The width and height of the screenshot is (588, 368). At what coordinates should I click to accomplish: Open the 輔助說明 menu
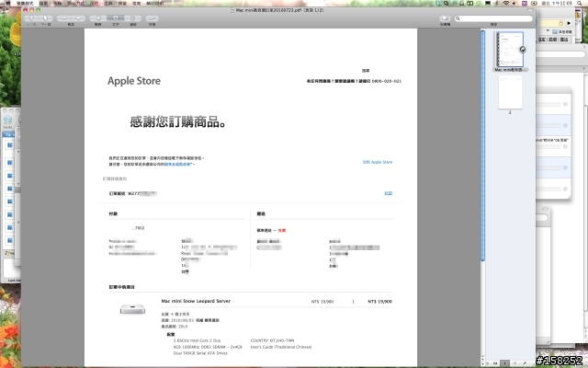coord(154,3)
